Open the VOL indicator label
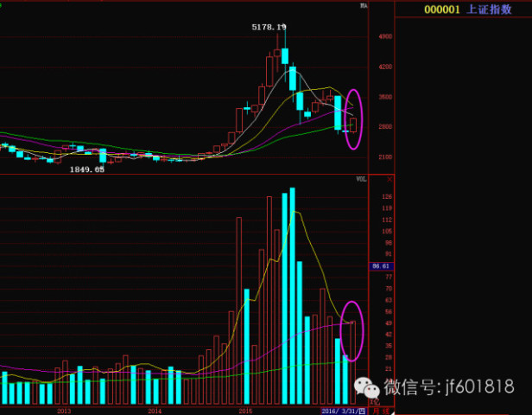 pos(361,179)
